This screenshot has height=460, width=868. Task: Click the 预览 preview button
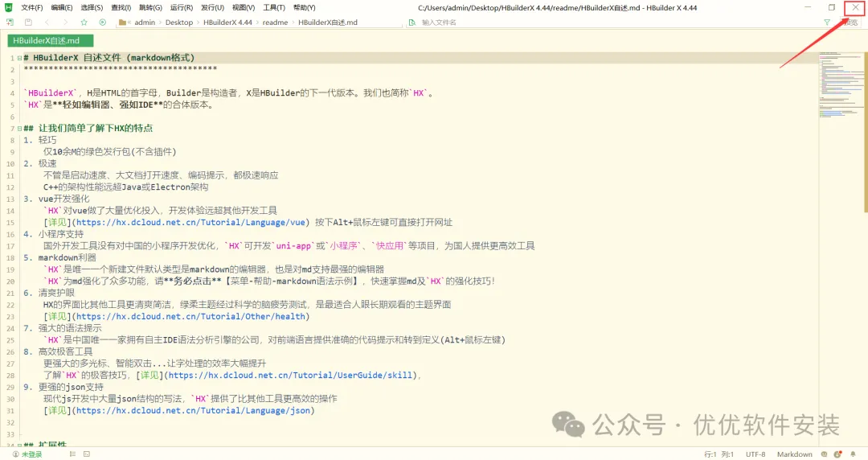coord(850,23)
